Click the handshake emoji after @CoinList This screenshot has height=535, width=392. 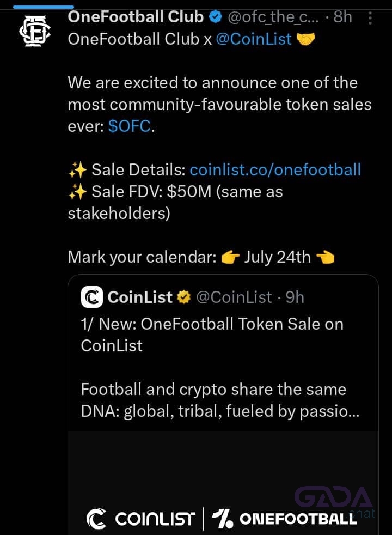click(x=305, y=39)
